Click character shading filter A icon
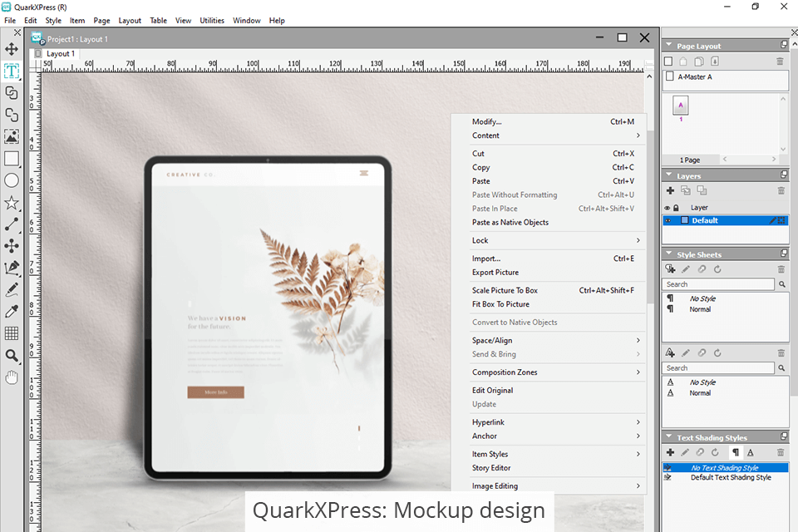 coord(750,452)
